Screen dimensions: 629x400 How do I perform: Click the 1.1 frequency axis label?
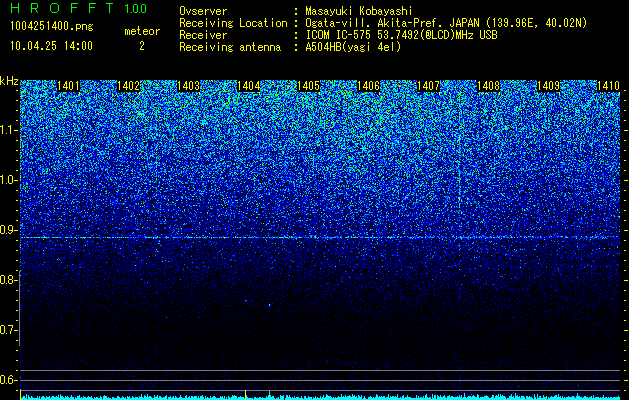point(8,130)
